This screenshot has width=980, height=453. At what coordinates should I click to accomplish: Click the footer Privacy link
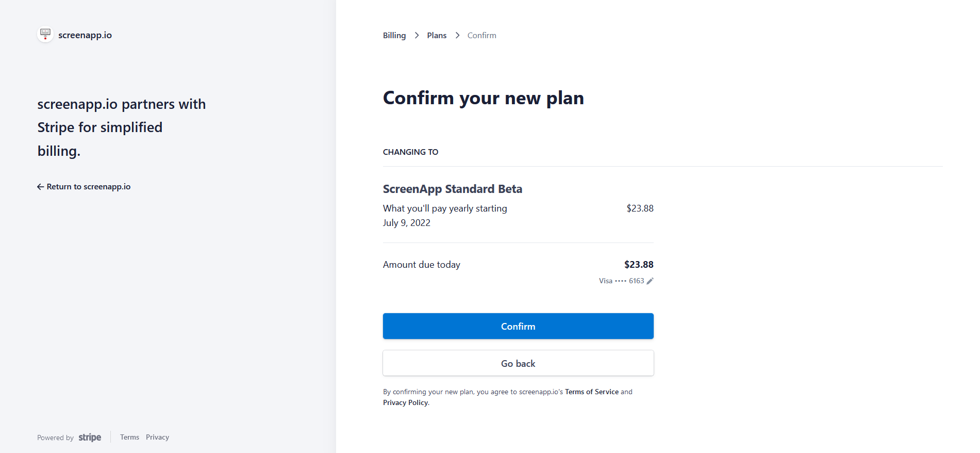tap(157, 438)
